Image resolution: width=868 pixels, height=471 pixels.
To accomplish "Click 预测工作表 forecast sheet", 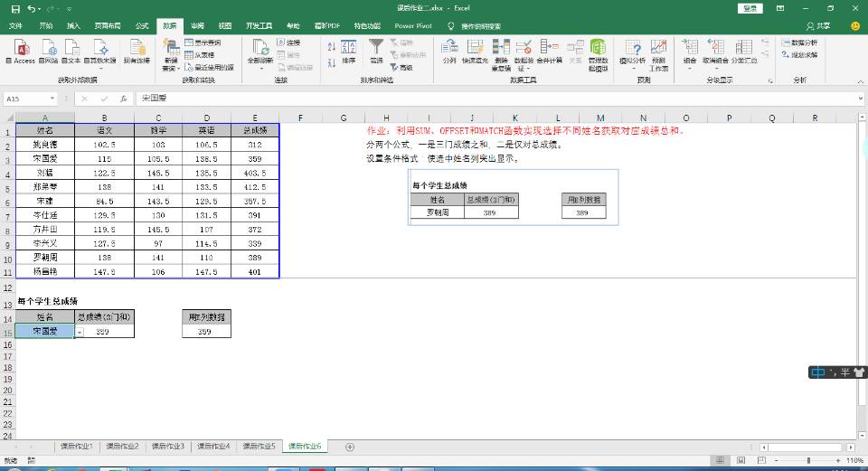I will click(659, 54).
